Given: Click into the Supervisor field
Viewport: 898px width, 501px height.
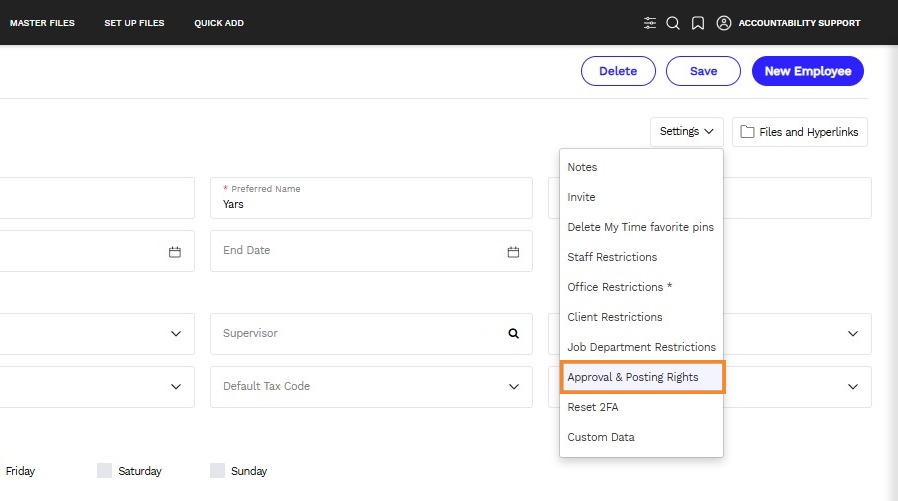Looking at the screenshot, I should [x=371, y=333].
